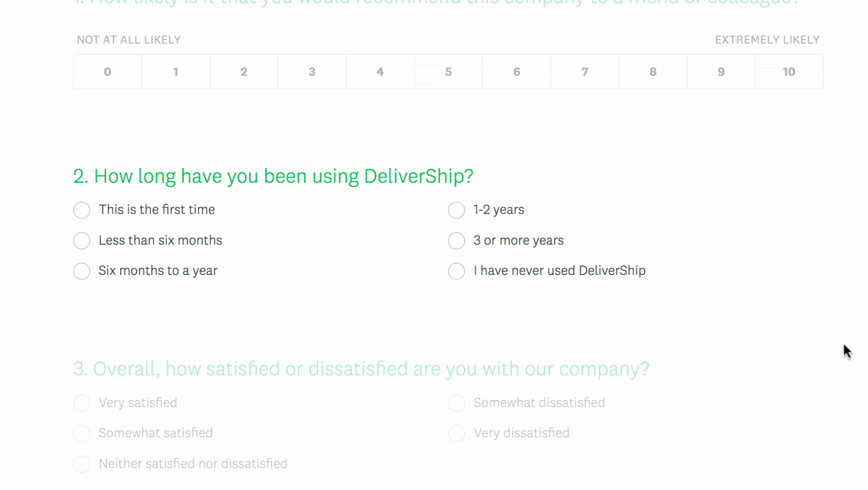Choose "Somewhat dissatisfied" option
The width and height of the screenshot is (868, 490).
[456, 403]
